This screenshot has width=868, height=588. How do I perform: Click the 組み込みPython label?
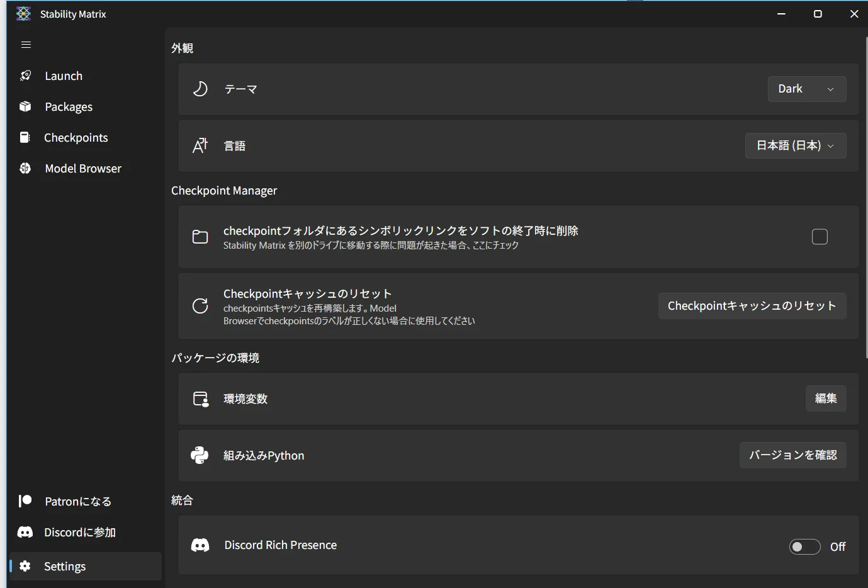(x=264, y=455)
